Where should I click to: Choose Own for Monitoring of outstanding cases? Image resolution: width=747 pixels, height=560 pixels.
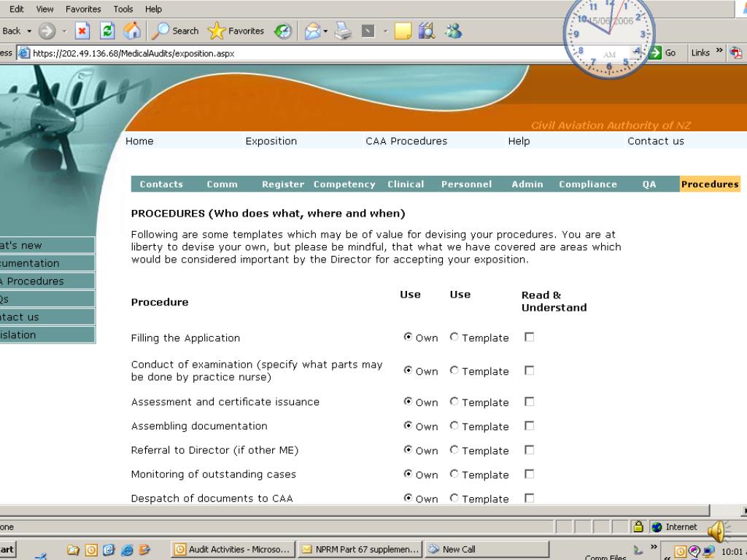pos(408,473)
